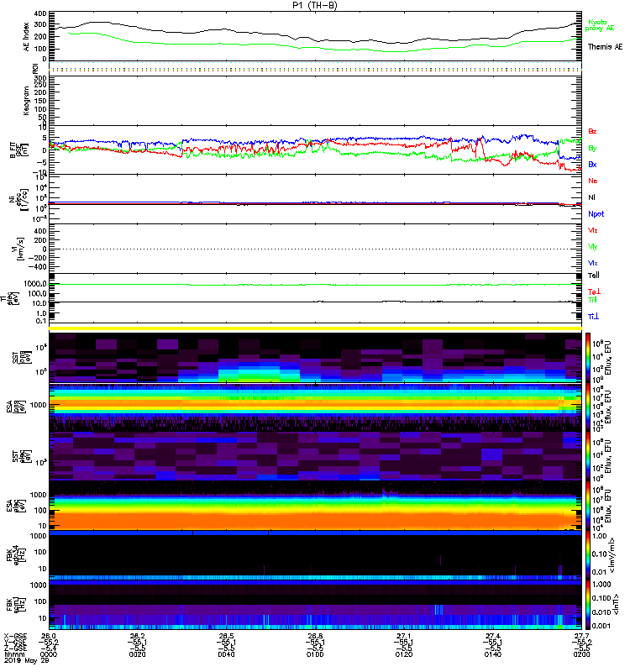Screen dimensions: 630x672
Task: Click the "1000.0" tick on the Ti axis
Action: click(x=35, y=284)
